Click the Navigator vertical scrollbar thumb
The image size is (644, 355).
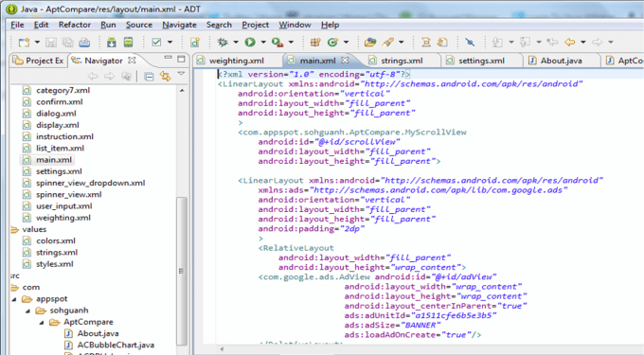(182, 271)
